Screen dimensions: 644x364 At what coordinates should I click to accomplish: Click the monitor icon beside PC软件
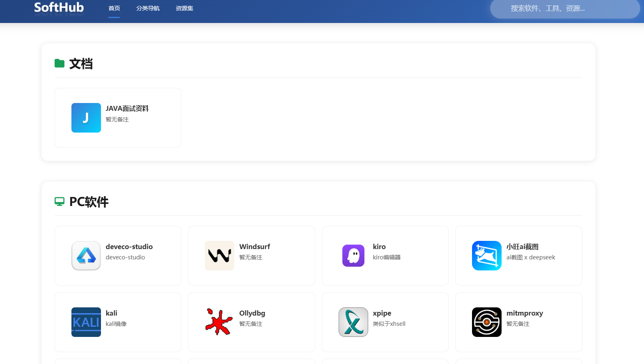[60, 201]
